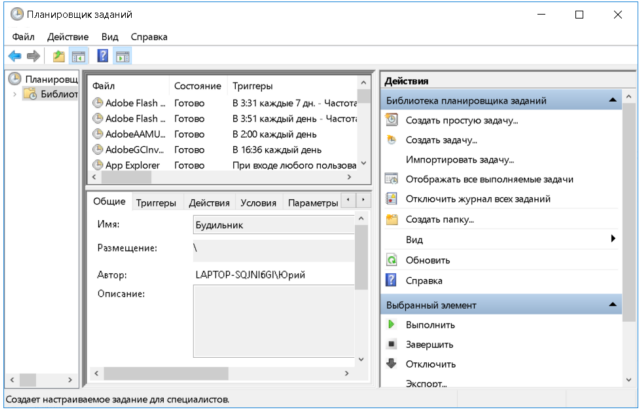The image size is (643, 409).
Task: Collapse the 'Выбранный элемент' section
Action: 613,304
